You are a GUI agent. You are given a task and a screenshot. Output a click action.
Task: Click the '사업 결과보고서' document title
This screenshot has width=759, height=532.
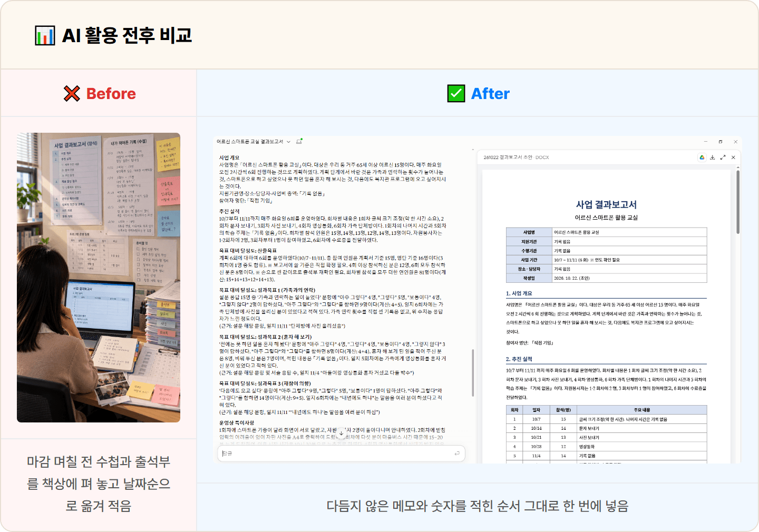click(x=606, y=204)
